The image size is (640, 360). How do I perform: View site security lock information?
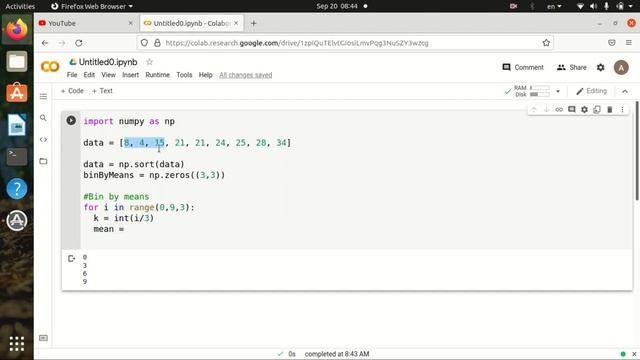157,43
